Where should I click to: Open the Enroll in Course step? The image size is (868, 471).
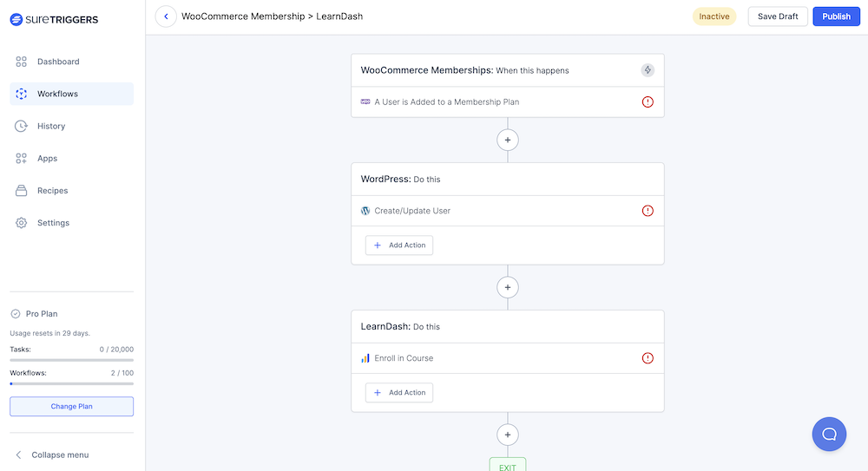tap(508, 358)
